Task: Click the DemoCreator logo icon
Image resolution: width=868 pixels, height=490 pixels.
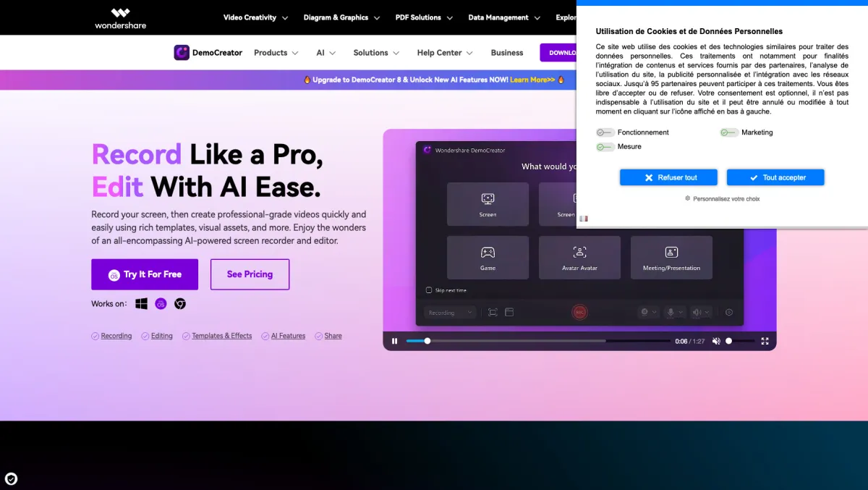Action: point(182,52)
